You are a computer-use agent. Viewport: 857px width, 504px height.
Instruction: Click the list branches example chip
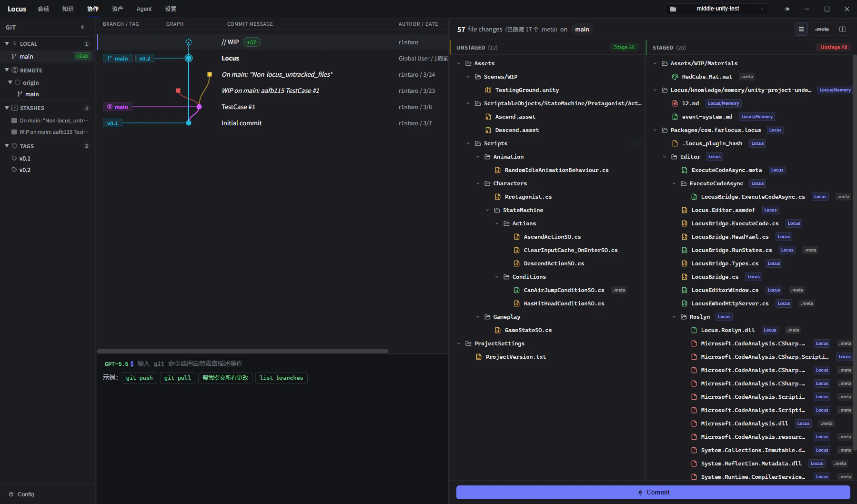coord(282,378)
